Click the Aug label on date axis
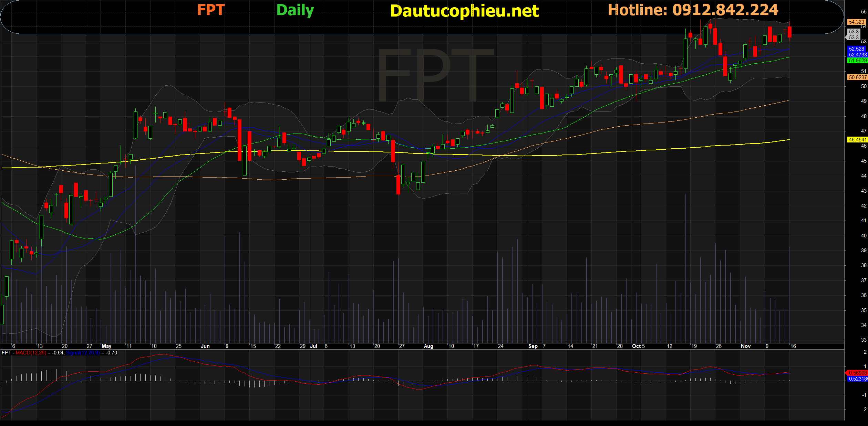This screenshot has height=426, width=868. point(428,346)
